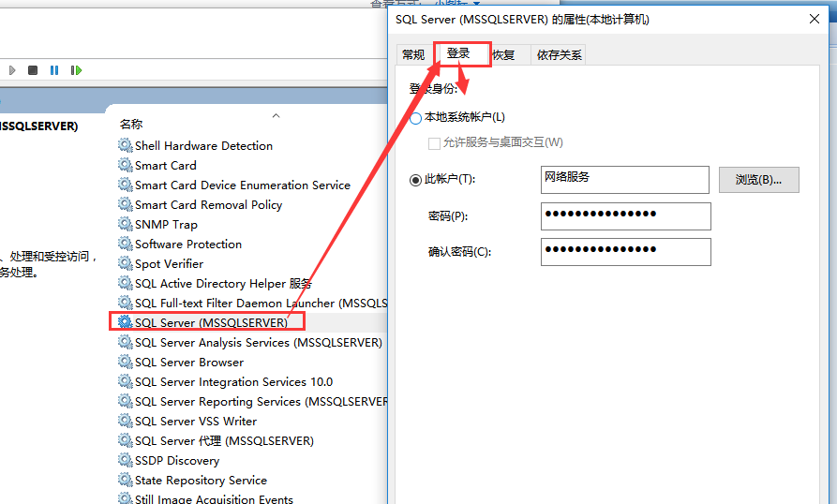
Task: Select the 此帐户(T) radio button
Action: pyautogui.click(x=415, y=180)
